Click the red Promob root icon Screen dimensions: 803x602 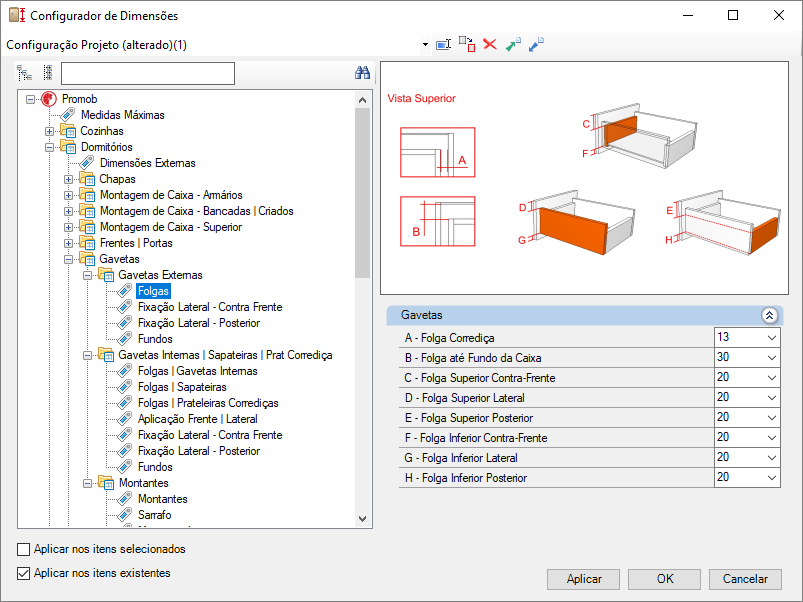(49, 99)
